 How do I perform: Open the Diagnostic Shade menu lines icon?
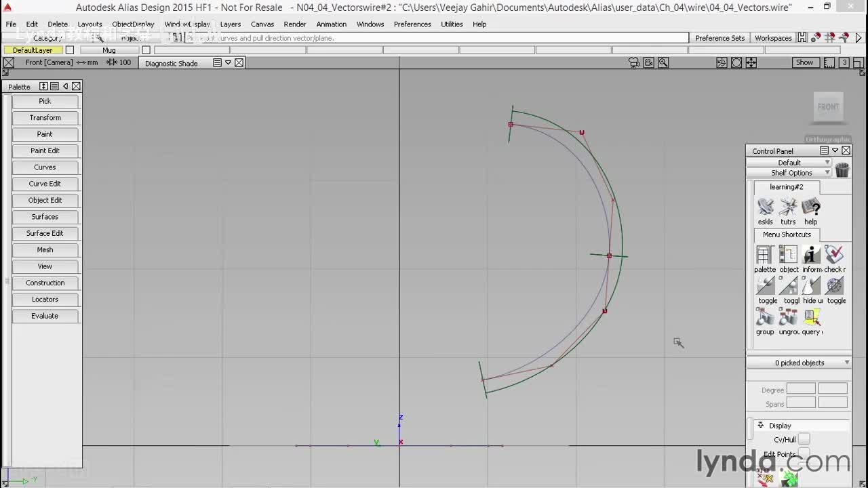click(217, 62)
